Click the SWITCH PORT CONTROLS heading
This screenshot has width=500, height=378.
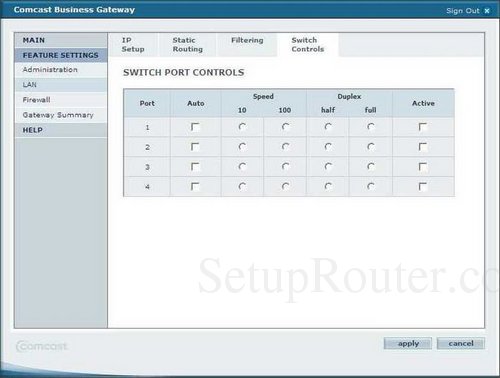pos(184,72)
